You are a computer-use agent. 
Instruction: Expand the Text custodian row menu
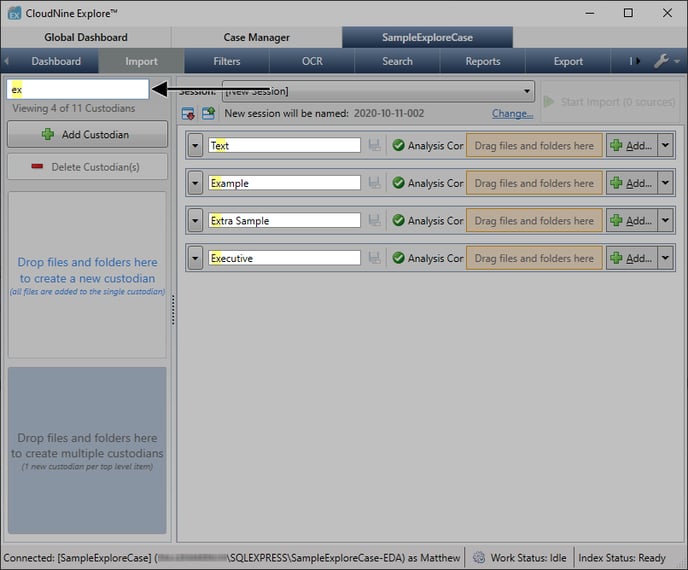(195, 145)
